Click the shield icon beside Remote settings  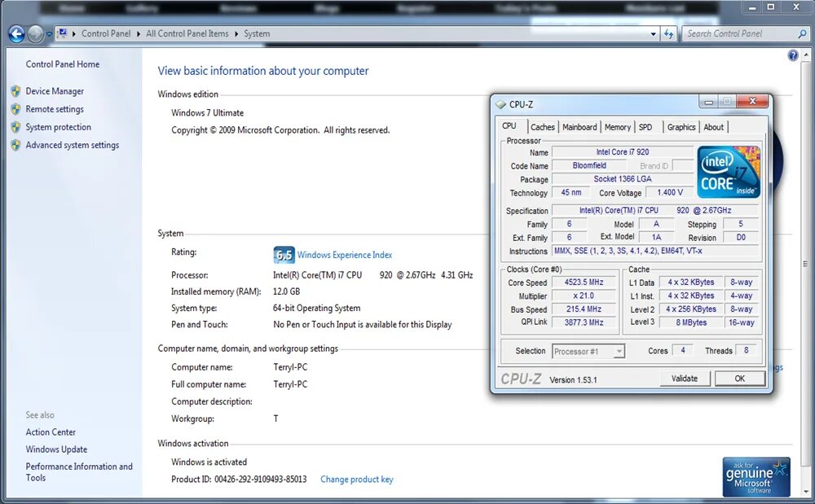click(16, 109)
